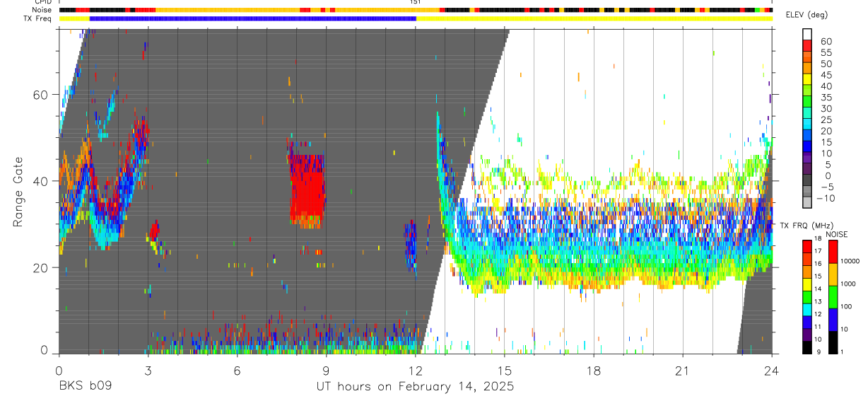Click the '1000' label on the NOISE scale

coord(850,284)
